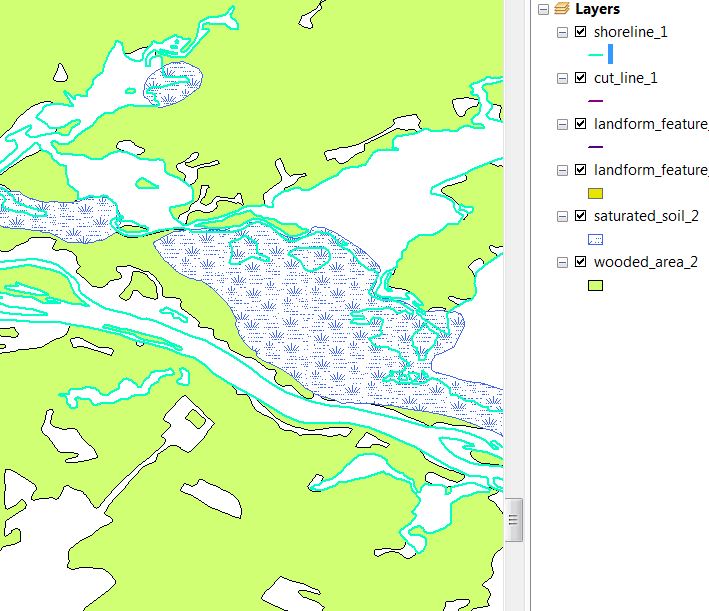
Task: Collapse the saturated_soil_2 layer legend
Action: pyautogui.click(x=562, y=217)
